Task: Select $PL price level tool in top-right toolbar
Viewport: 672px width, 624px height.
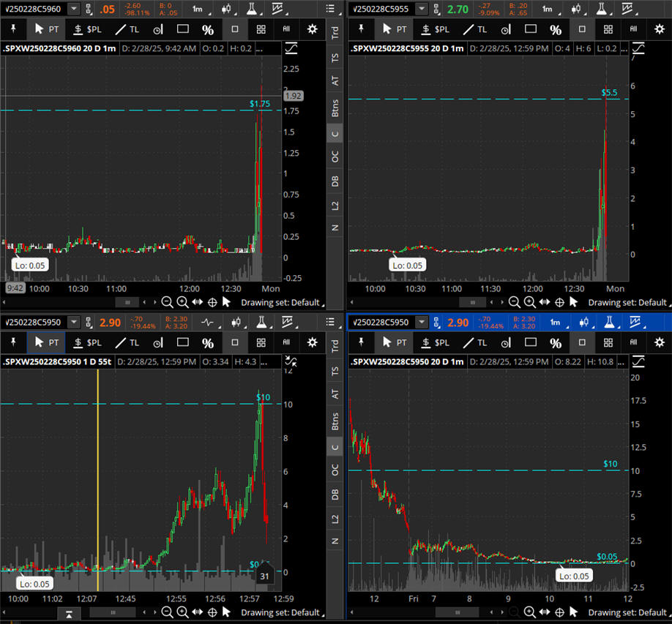Action: [x=436, y=29]
